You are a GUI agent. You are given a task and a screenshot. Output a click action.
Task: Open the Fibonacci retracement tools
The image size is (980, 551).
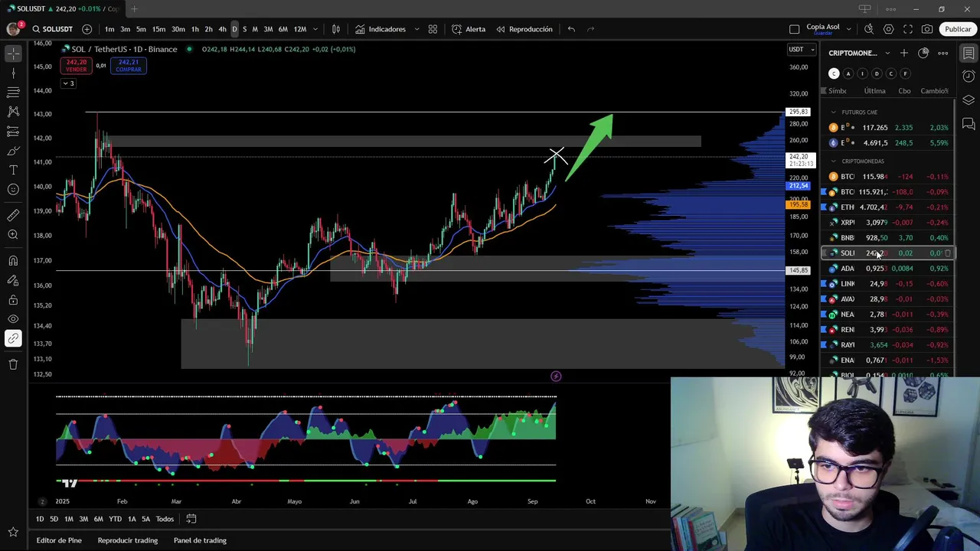coord(13,93)
